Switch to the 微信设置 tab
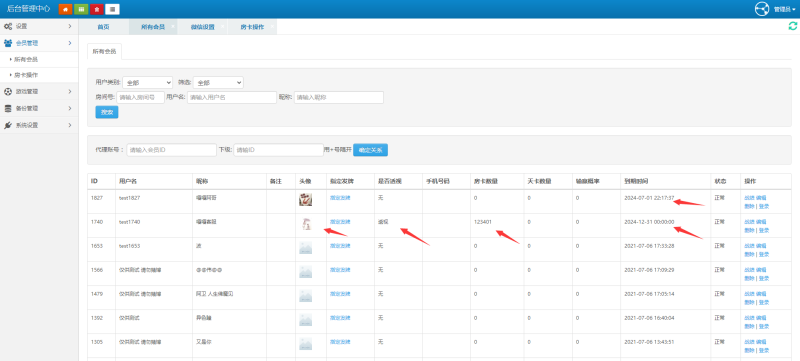The image size is (800, 361). point(202,27)
